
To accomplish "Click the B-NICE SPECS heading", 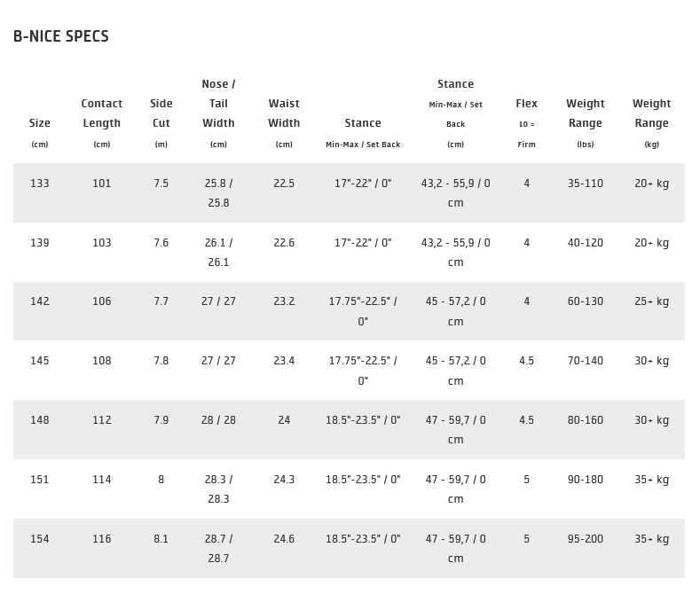I will [61, 36].
